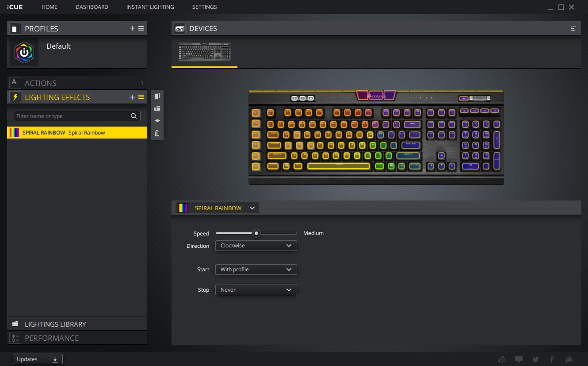Select the Default profile
The width and height of the screenshot is (588, 366).
coord(77,53)
